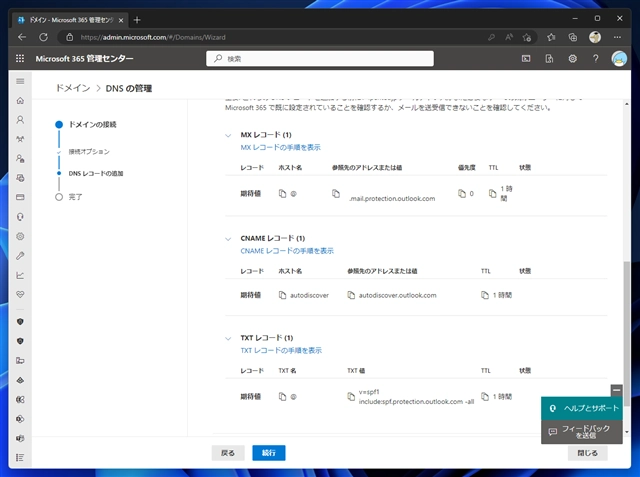Toggle the left navigation hamburger menu
The width and height of the screenshot is (640, 477).
[20, 82]
